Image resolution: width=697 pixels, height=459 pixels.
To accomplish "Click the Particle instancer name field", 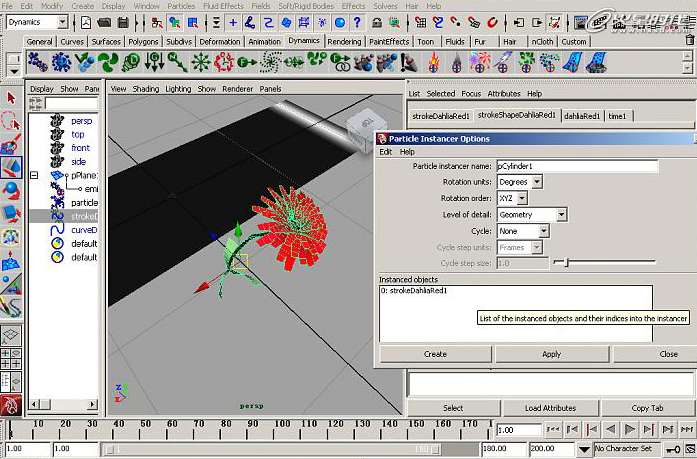I will (576, 166).
